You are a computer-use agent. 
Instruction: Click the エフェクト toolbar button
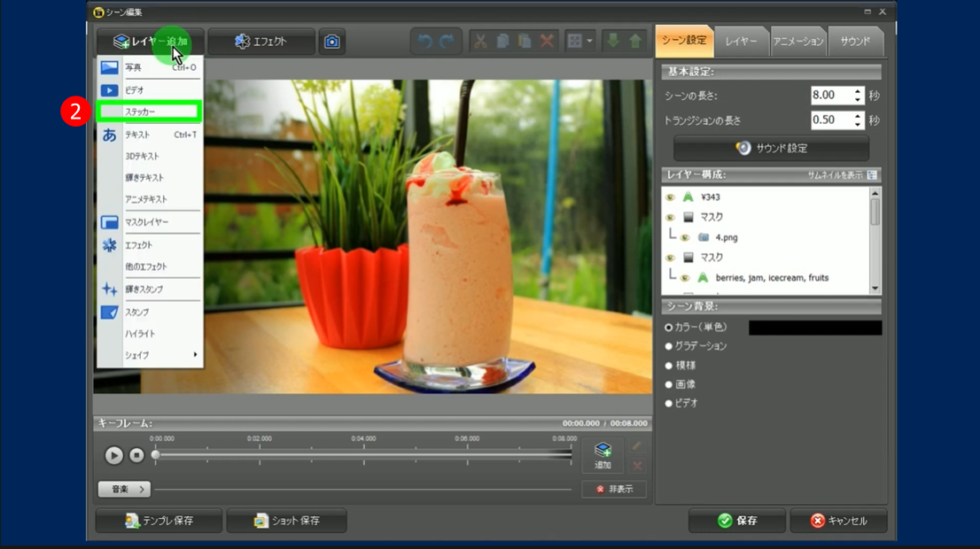(261, 42)
